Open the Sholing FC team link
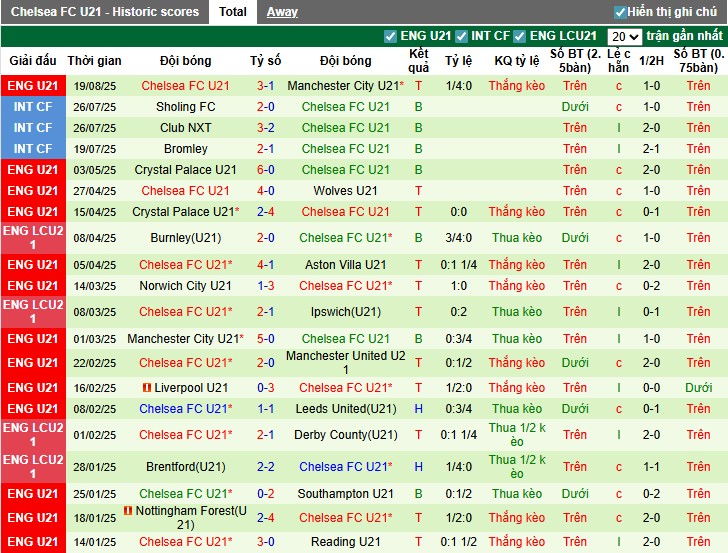The height and width of the screenshot is (553, 728). [186, 107]
